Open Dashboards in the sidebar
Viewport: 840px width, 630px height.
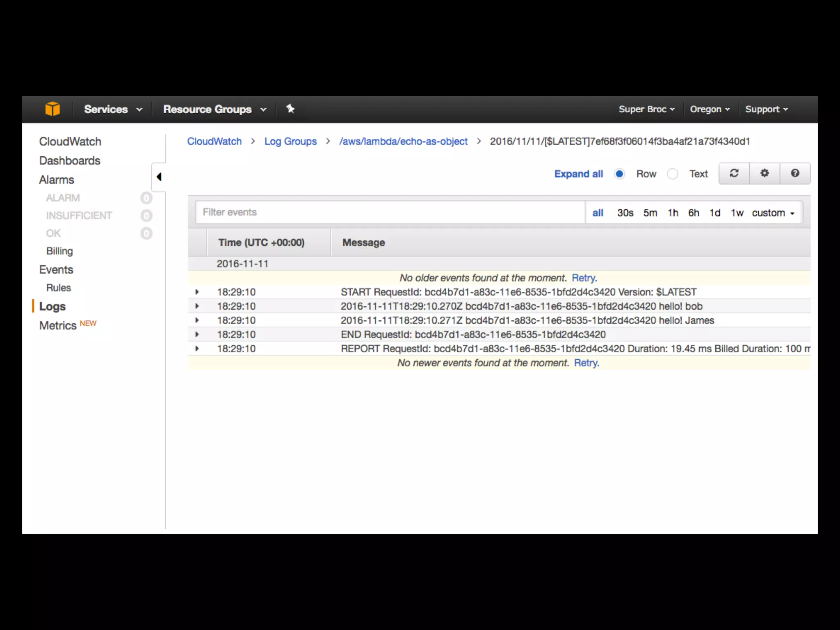click(70, 161)
